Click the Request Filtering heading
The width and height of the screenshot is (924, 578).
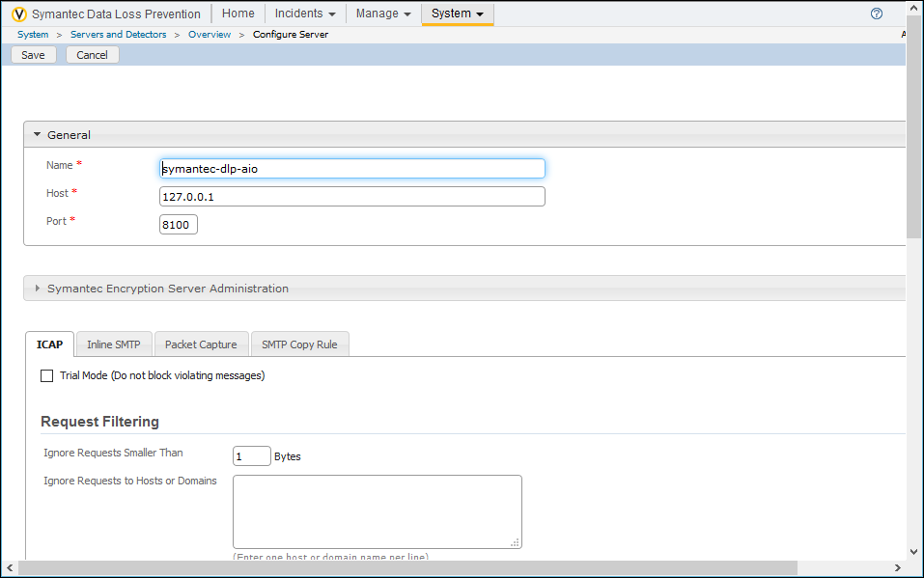(100, 422)
